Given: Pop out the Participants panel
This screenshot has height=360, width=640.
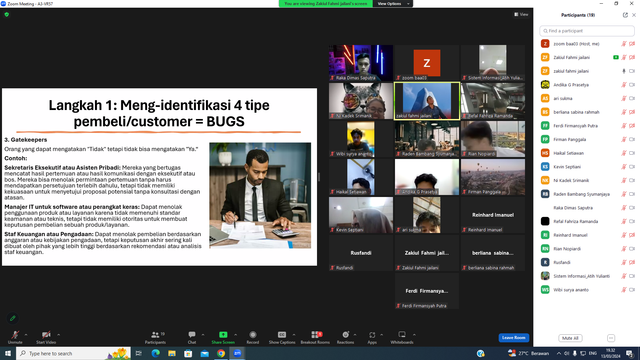Looking at the screenshot, I should (625, 15).
